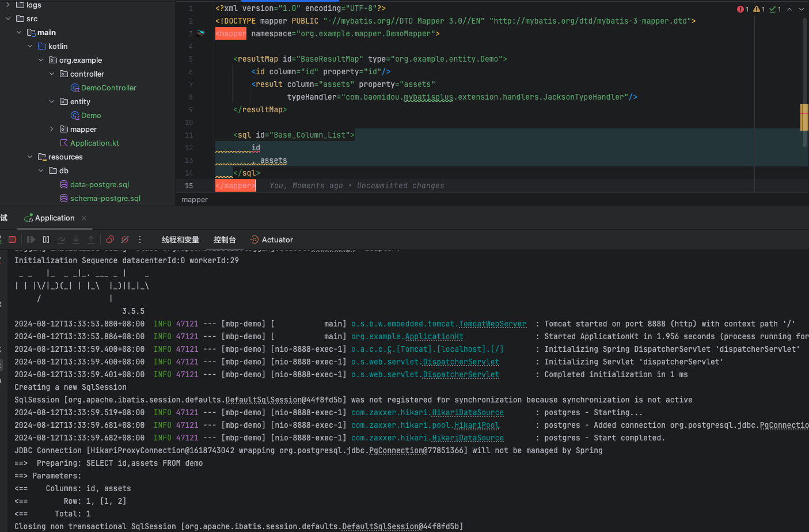
Task: Expand the mapper package node
Action: pyautogui.click(x=51, y=129)
